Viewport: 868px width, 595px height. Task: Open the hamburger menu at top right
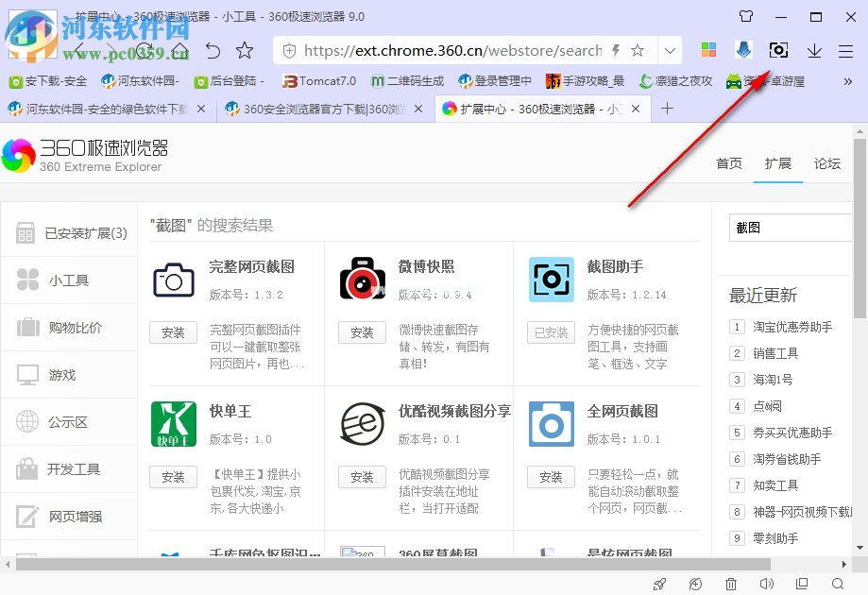pyautogui.click(x=845, y=49)
